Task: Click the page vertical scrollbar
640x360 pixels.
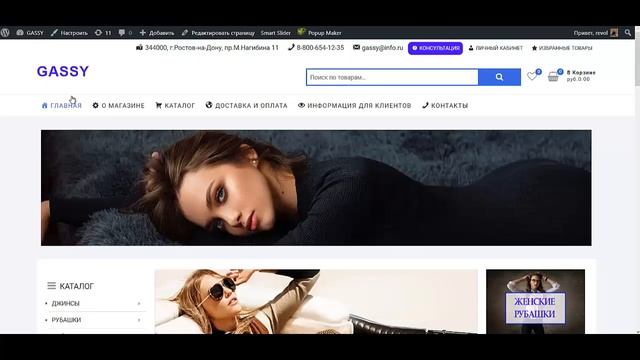Action: click(x=637, y=180)
